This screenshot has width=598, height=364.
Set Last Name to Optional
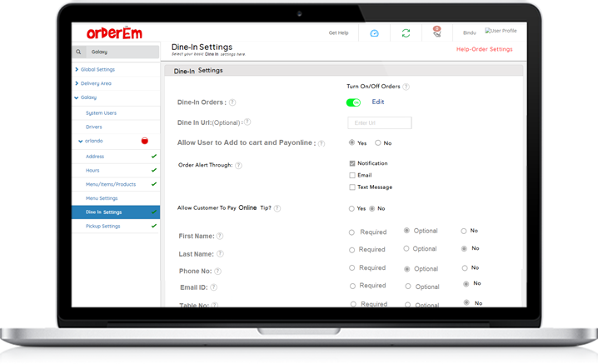[x=406, y=248]
